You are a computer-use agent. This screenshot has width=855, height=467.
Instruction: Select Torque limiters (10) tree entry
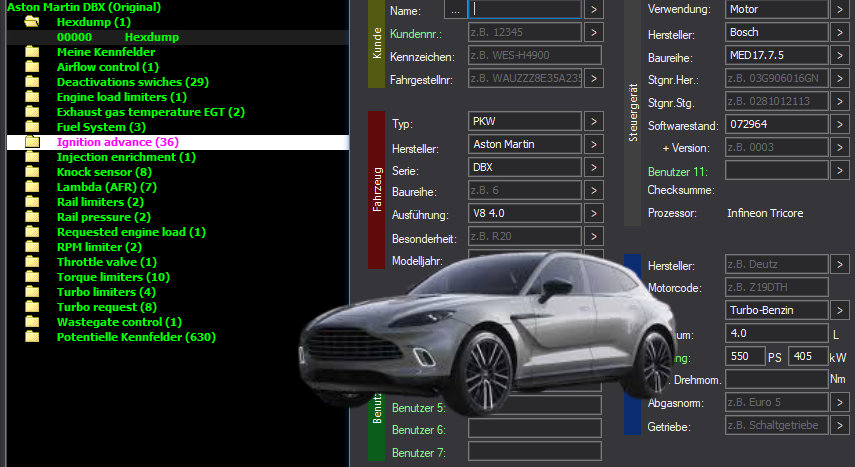113,277
